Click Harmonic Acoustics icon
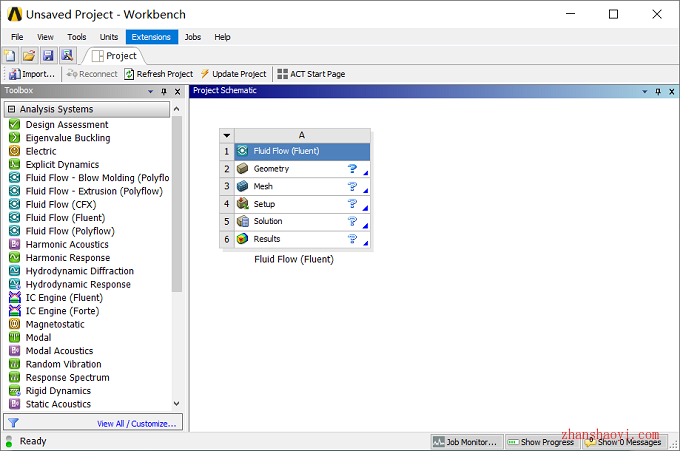This screenshot has height=451, width=680. click(14, 244)
